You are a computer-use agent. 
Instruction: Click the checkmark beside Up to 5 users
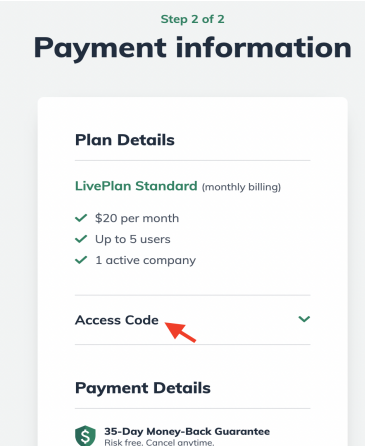pos(81,239)
